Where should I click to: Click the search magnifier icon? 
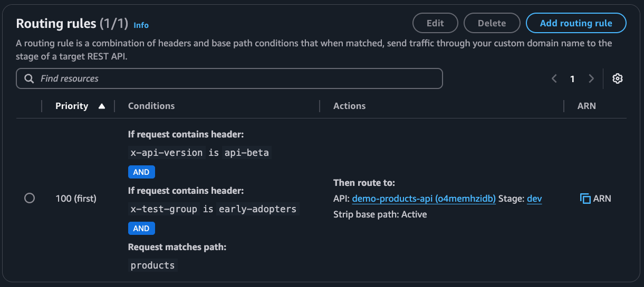[30, 78]
